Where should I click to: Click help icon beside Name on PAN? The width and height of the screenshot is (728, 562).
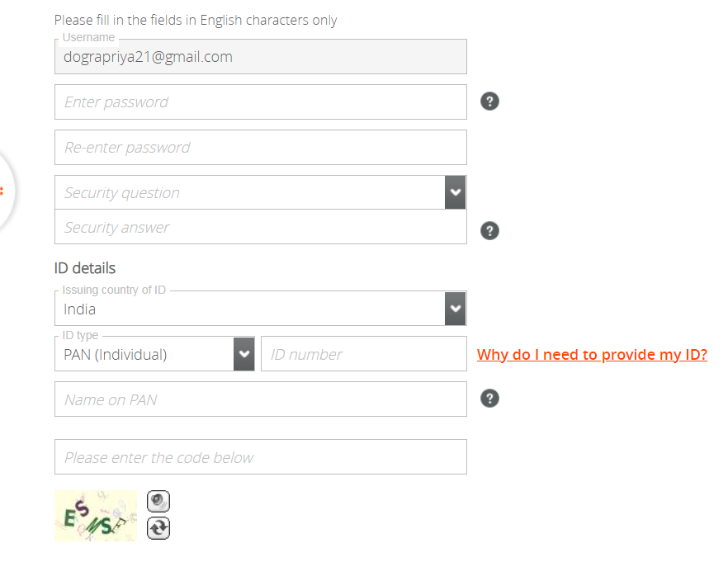point(489,398)
